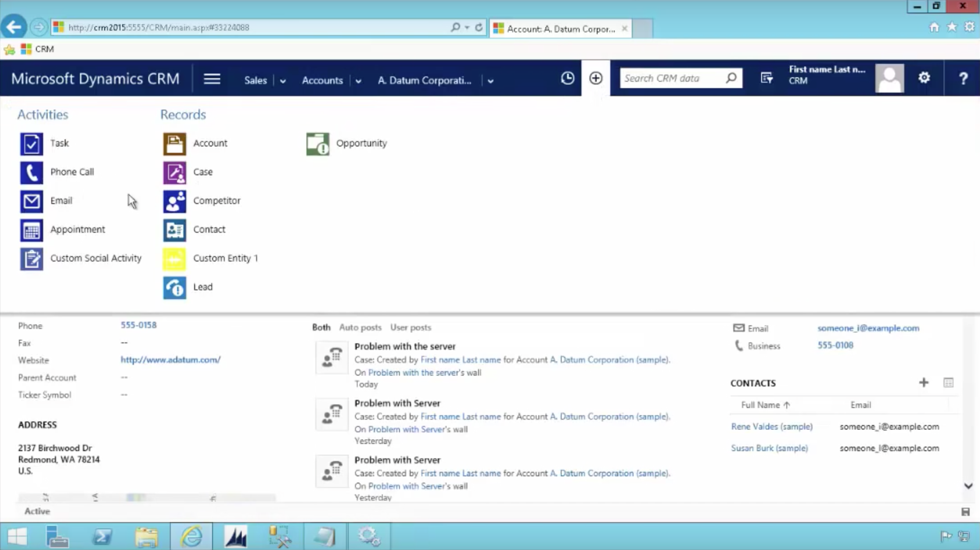Create a new Account record

point(195,143)
